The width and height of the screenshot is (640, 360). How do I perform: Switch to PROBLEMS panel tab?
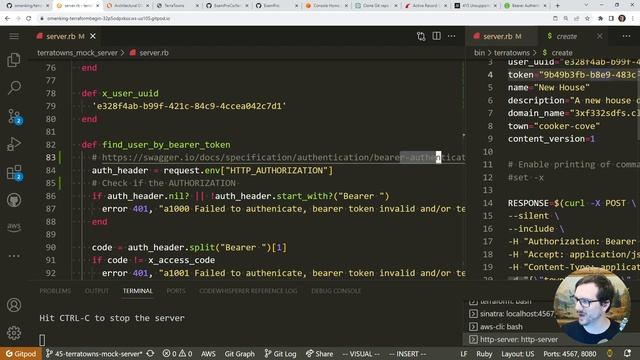55,291
